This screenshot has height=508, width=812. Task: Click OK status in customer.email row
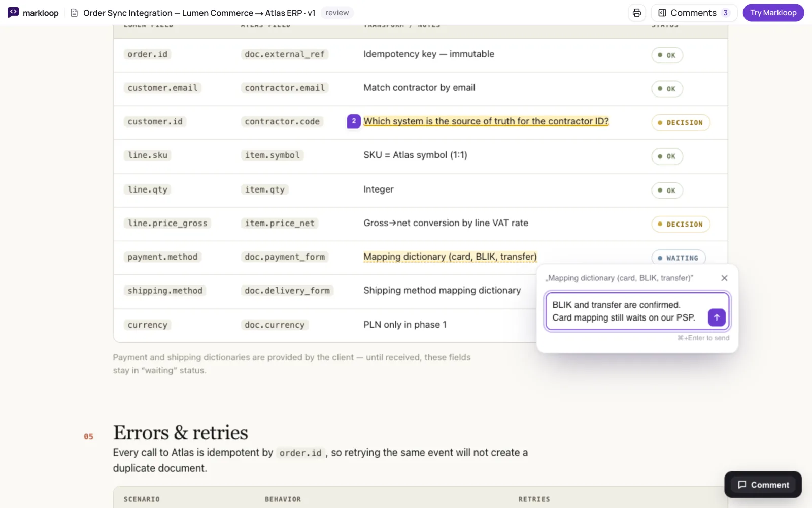coord(667,89)
